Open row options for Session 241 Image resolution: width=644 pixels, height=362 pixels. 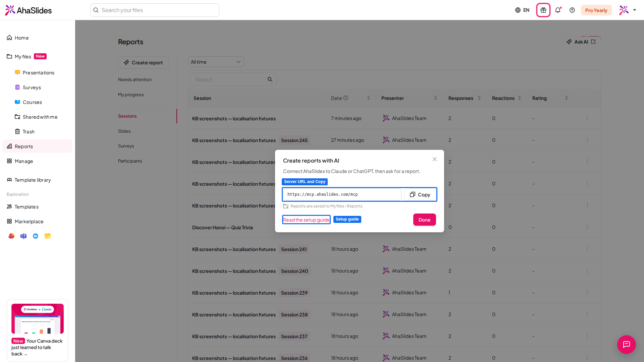(x=587, y=249)
